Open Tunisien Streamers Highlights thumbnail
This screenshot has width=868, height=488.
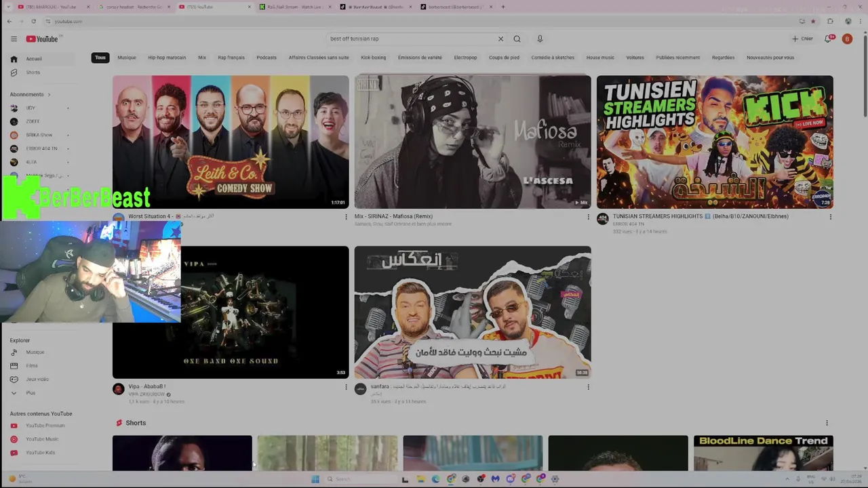point(715,142)
